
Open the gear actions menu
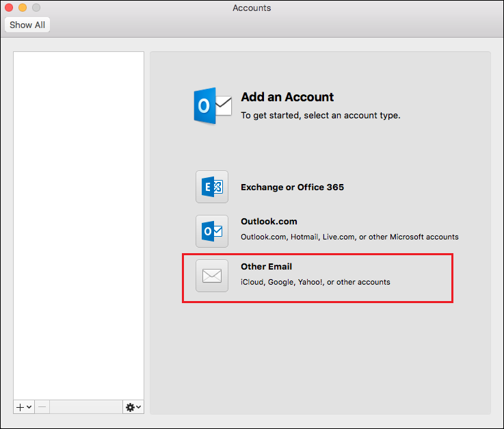tap(133, 407)
